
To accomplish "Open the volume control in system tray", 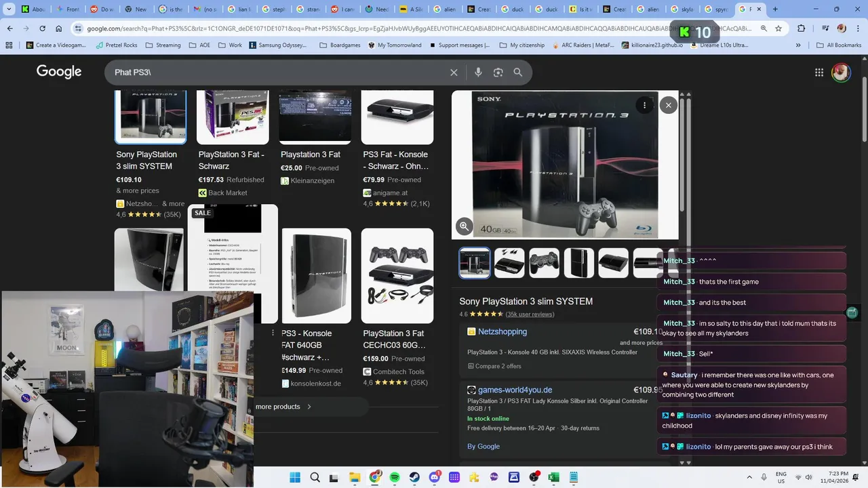I will coord(808,477).
